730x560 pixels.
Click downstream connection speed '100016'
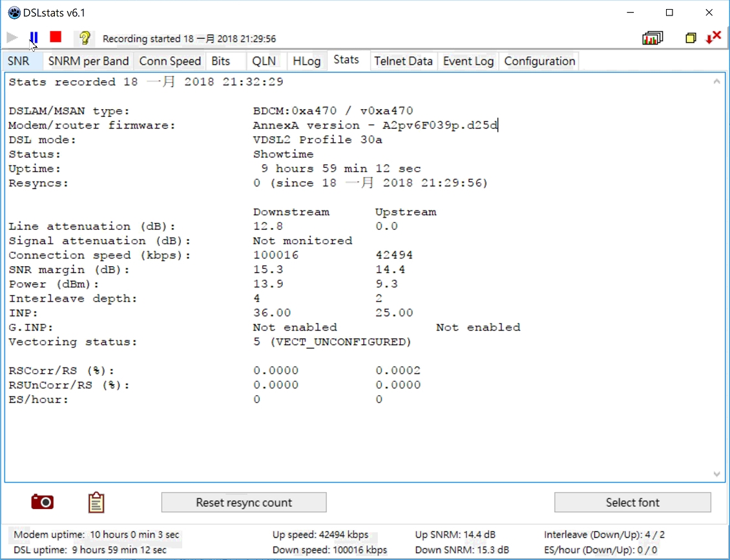276,256
